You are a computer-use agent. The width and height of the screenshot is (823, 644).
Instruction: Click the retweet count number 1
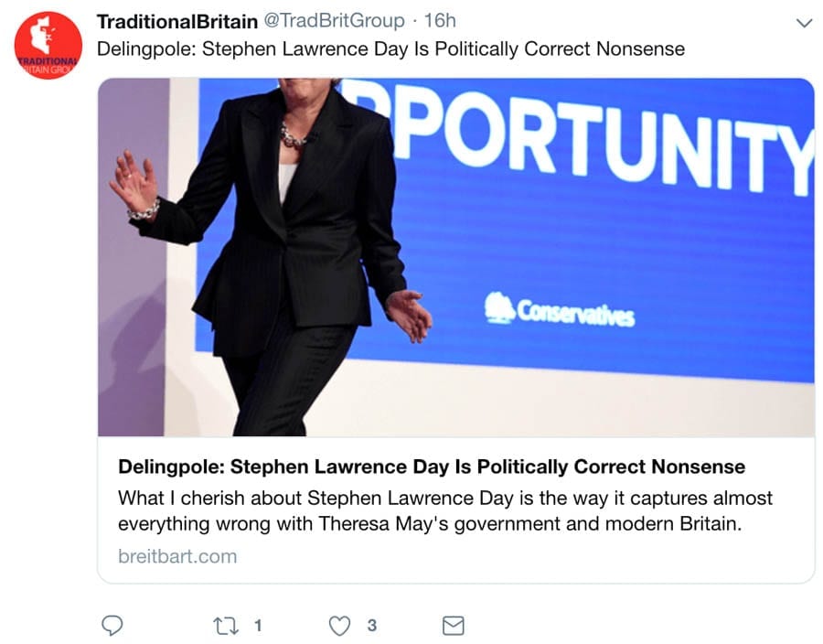[258, 626]
